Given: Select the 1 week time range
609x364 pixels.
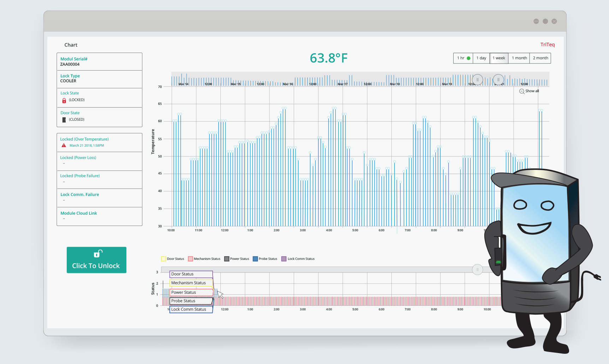Looking at the screenshot, I should coord(499,58).
